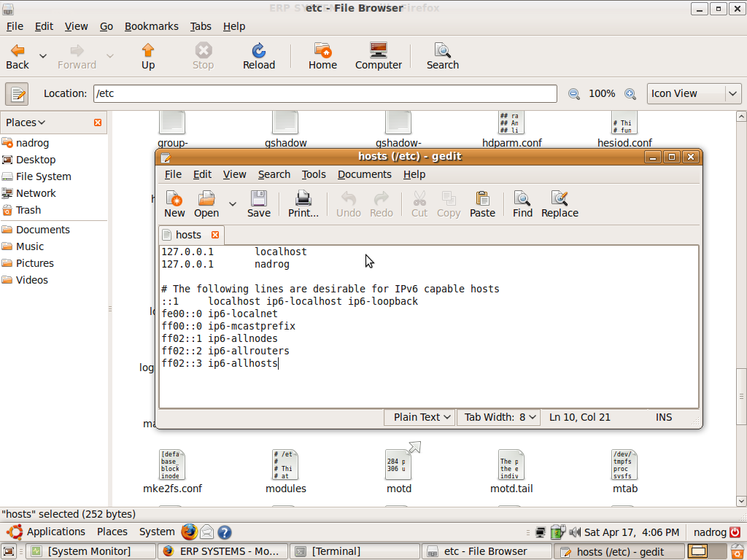
Task: Open the Plain Text language dropdown
Action: (419, 417)
